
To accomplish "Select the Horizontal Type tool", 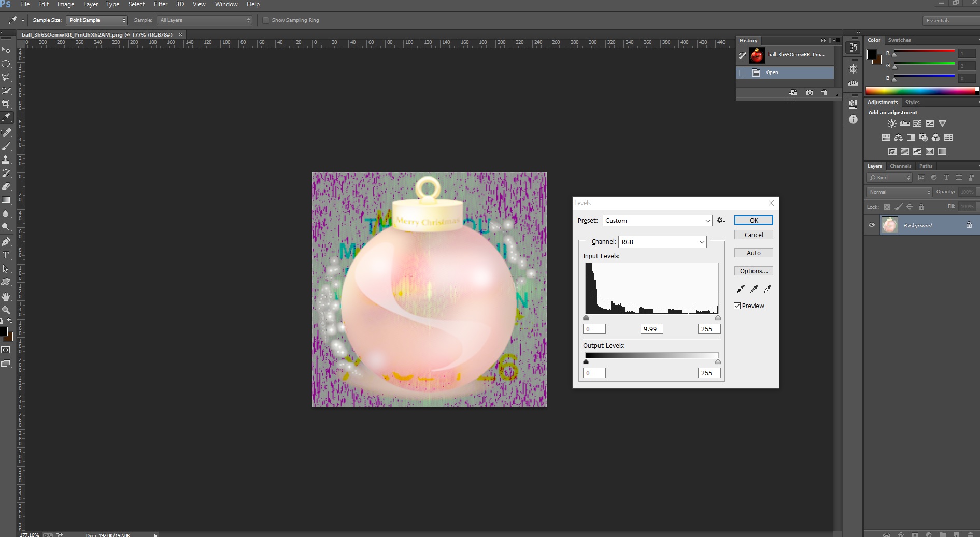I will 6,255.
